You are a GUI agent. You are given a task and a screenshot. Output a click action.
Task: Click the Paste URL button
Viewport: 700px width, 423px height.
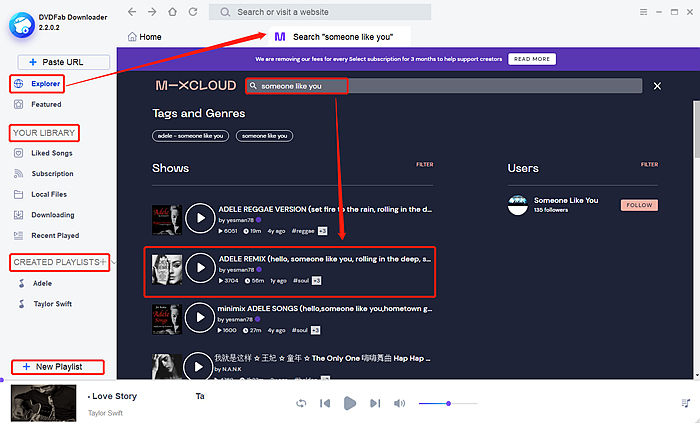63,62
